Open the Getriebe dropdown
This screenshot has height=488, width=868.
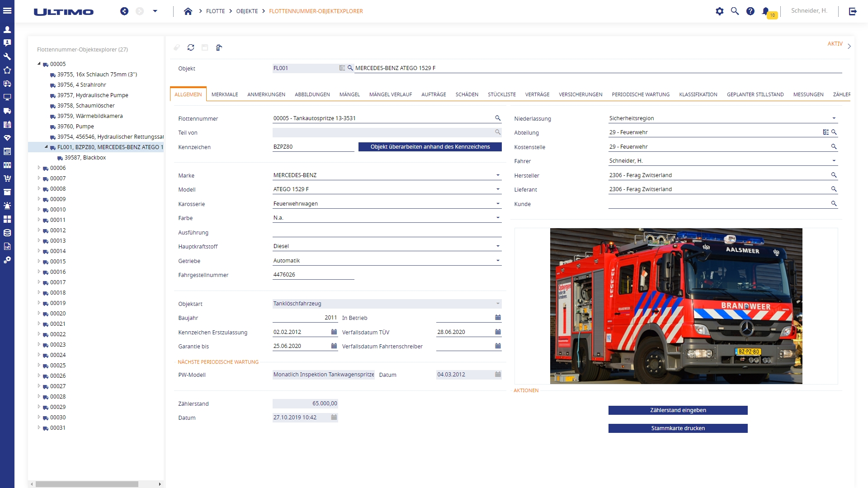(x=498, y=261)
